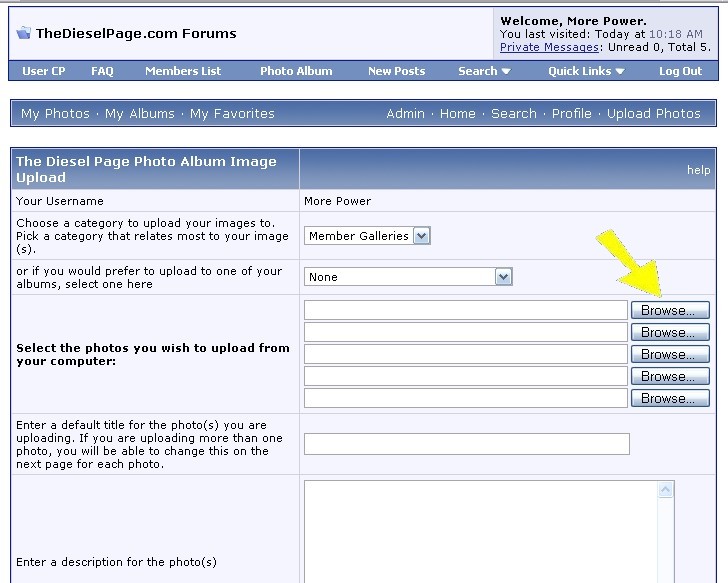Click the fifth Browse button
The image size is (728, 583).
tap(669, 398)
